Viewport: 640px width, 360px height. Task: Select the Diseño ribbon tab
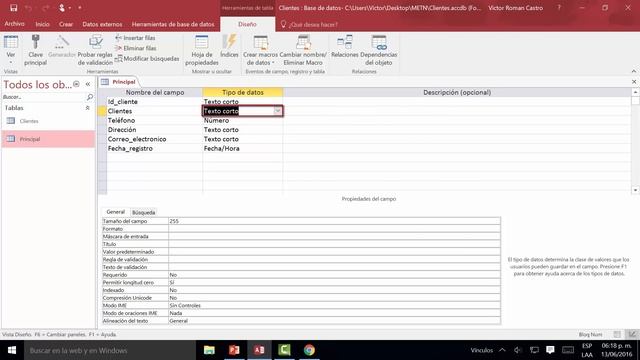247,24
